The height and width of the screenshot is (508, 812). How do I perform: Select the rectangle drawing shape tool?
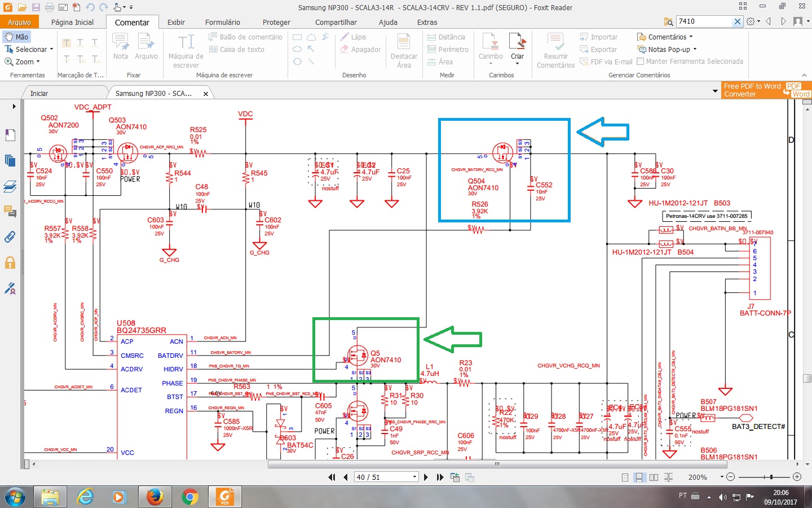coord(297,37)
